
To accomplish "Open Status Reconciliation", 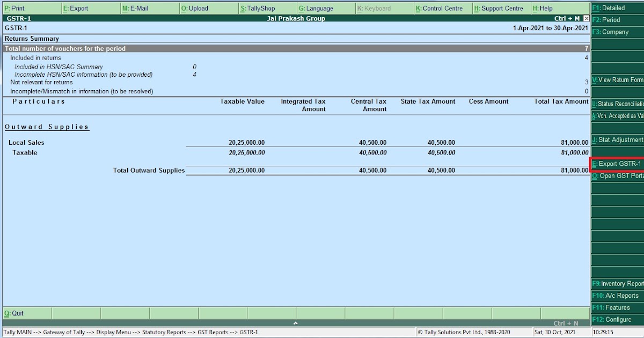I will tap(617, 104).
